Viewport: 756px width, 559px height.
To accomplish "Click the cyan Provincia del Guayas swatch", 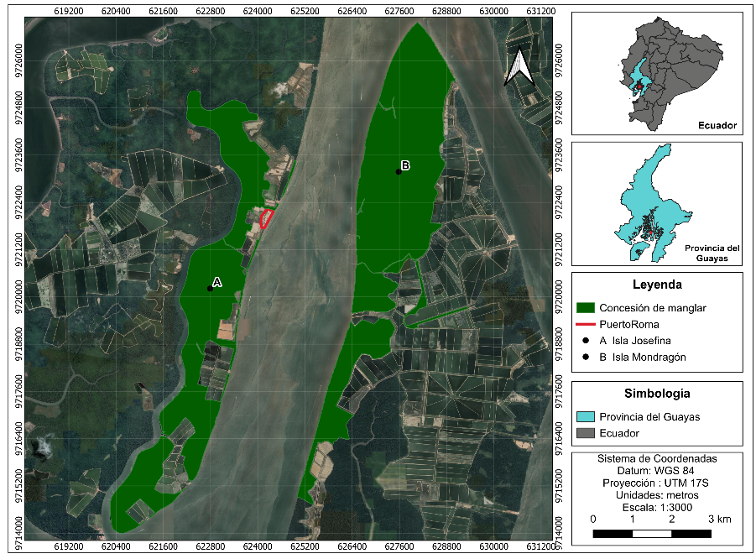I will click(586, 416).
